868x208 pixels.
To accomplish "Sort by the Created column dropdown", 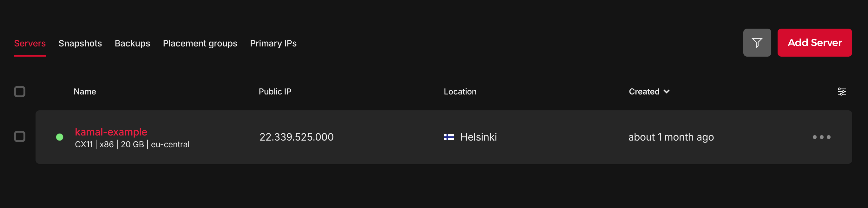I will point(649,92).
